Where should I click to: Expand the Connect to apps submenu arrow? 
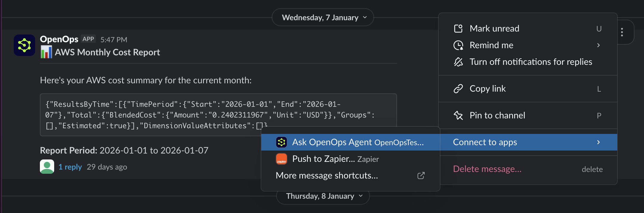click(x=599, y=142)
